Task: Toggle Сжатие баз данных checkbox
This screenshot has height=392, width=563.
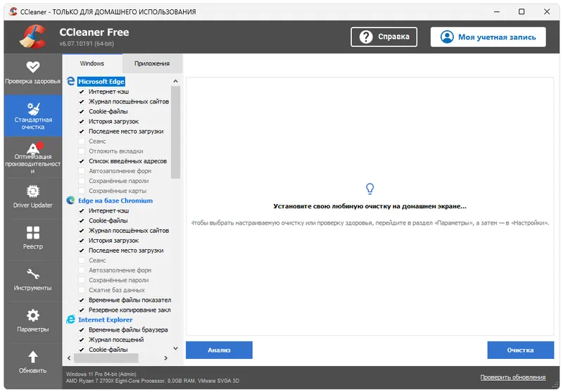Action: click(82, 290)
